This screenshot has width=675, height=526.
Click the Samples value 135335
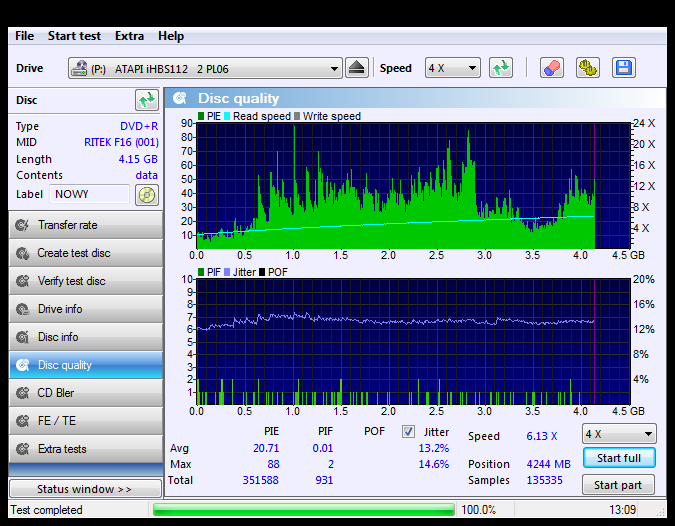tap(544, 480)
